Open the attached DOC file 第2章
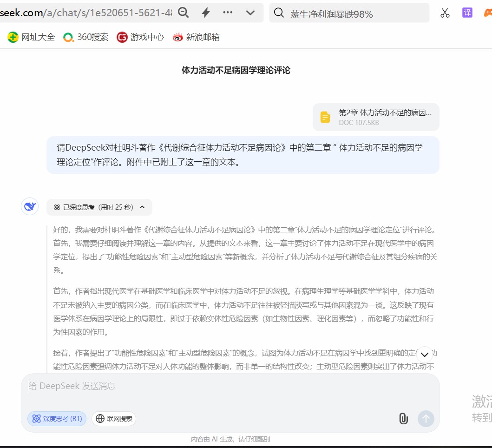Viewport: 492px width, 448px height. (376, 117)
